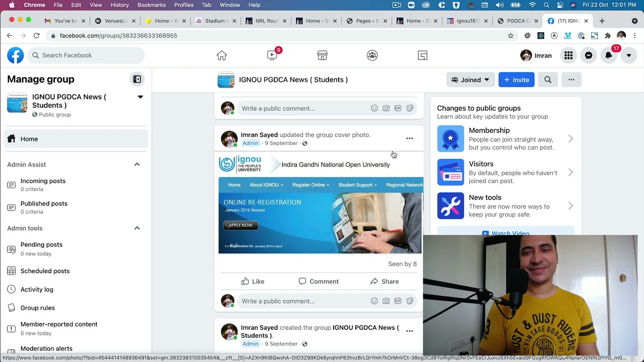
Task: Open the Gaming icon in top navigation
Action: click(x=423, y=55)
